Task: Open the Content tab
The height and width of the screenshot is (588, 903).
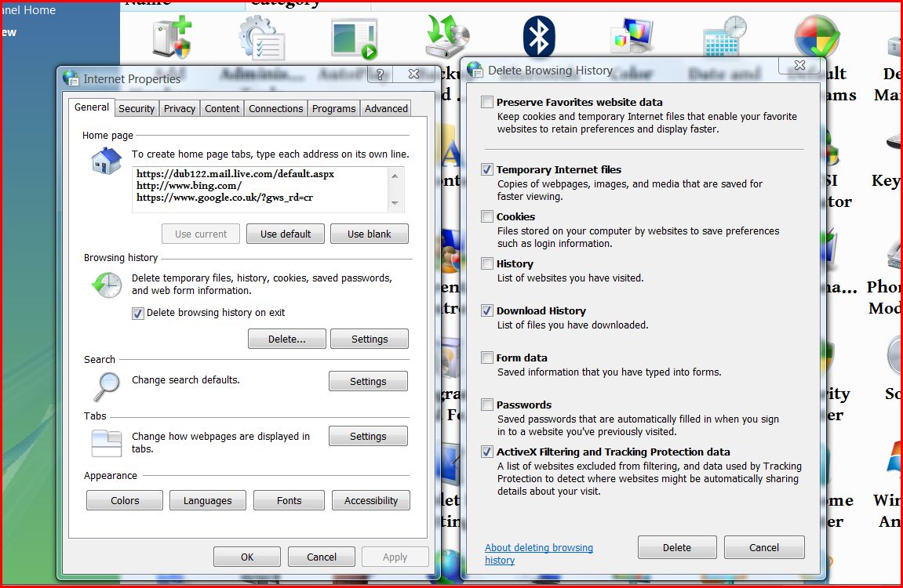Action: tap(222, 108)
